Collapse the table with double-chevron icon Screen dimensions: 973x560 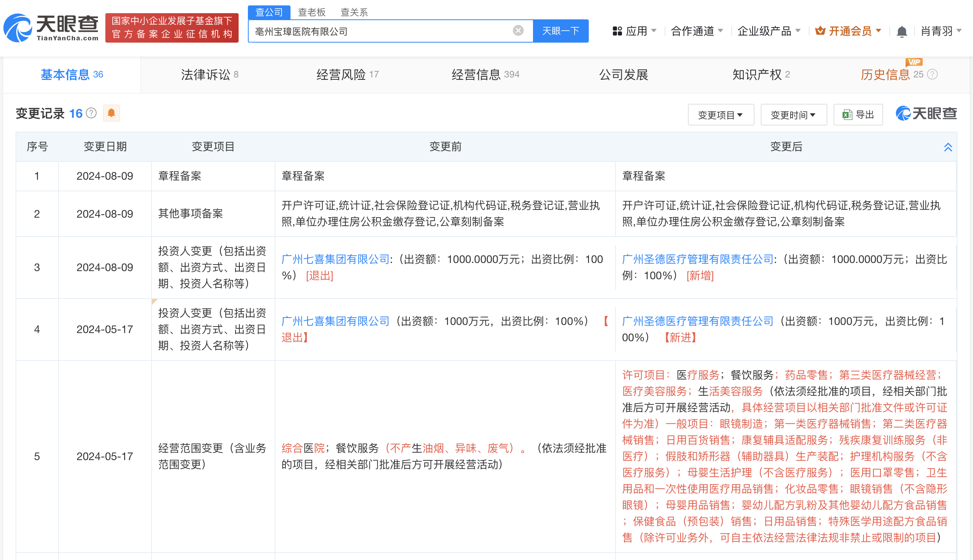tap(948, 147)
